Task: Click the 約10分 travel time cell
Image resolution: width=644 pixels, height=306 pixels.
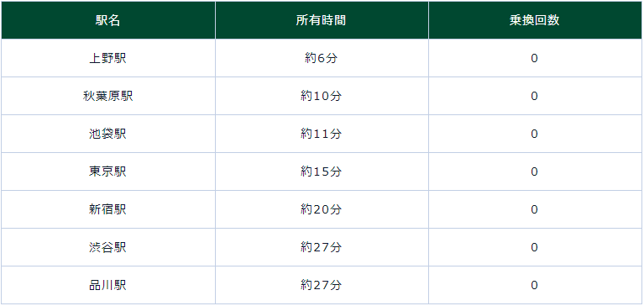Action: (x=322, y=96)
